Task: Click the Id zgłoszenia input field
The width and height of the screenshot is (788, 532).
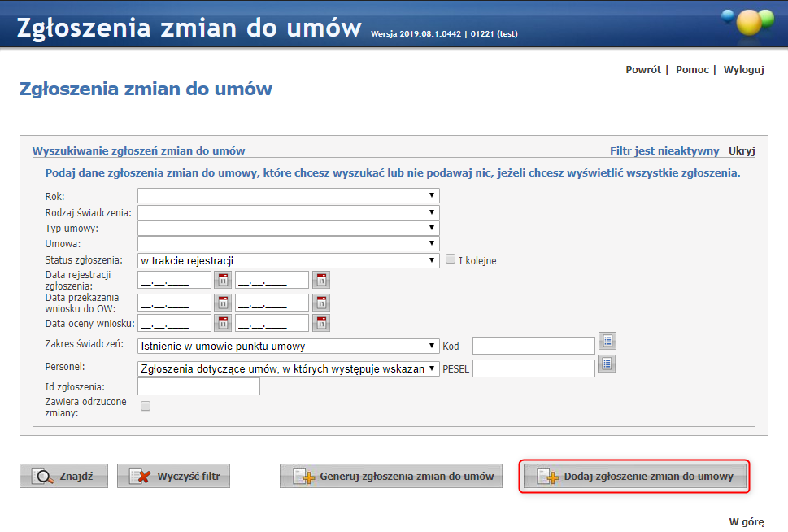Action: click(198, 387)
